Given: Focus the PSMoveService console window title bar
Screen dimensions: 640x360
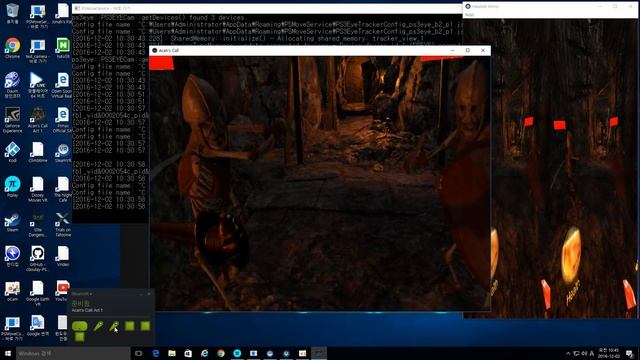Looking at the screenshot, I should coord(267,8).
